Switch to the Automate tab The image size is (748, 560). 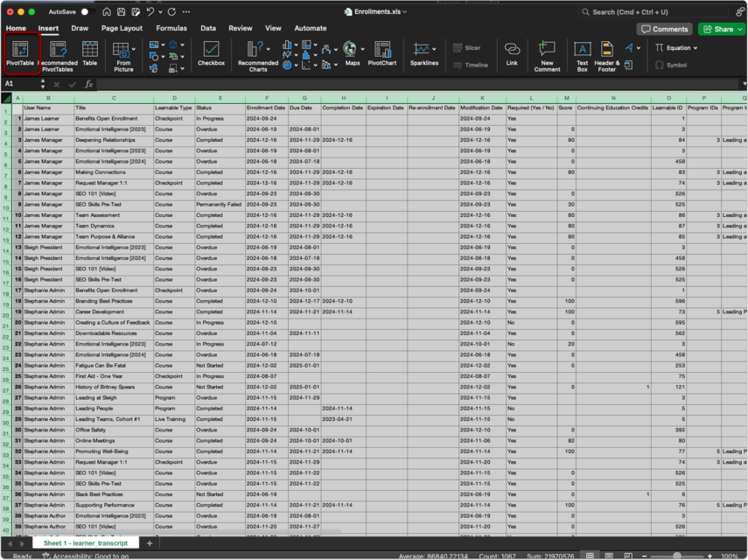coord(310,28)
